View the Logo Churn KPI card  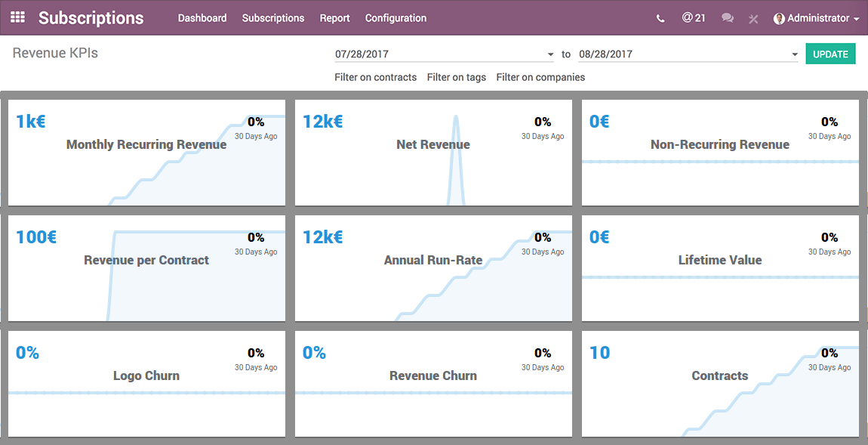(x=146, y=384)
